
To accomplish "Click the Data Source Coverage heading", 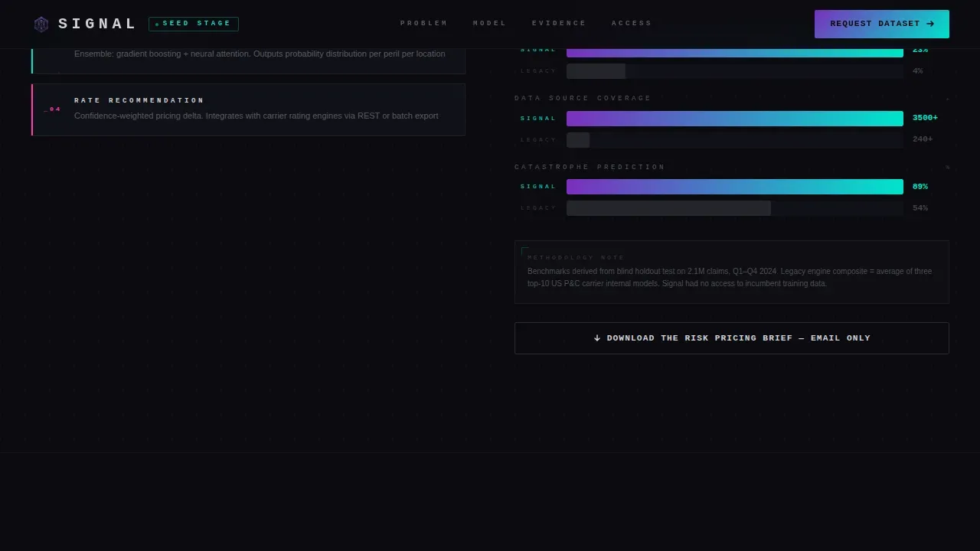I will click(x=583, y=98).
